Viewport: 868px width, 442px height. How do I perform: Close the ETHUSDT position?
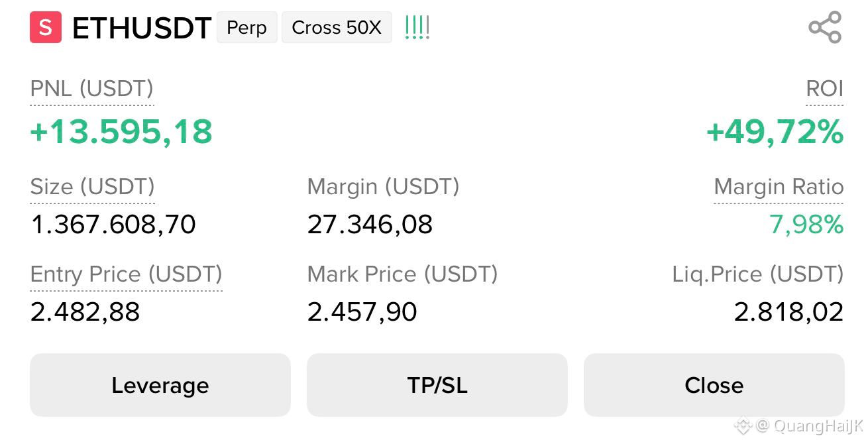tap(714, 385)
